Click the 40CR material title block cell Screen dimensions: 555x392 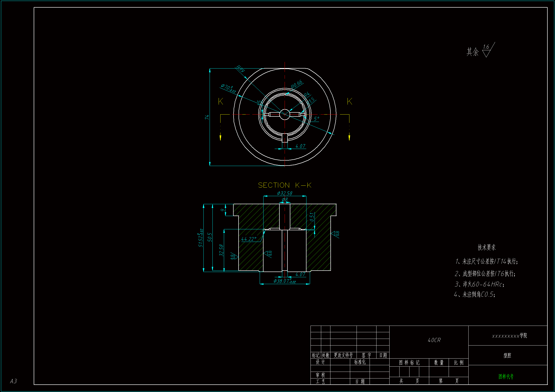click(434, 340)
